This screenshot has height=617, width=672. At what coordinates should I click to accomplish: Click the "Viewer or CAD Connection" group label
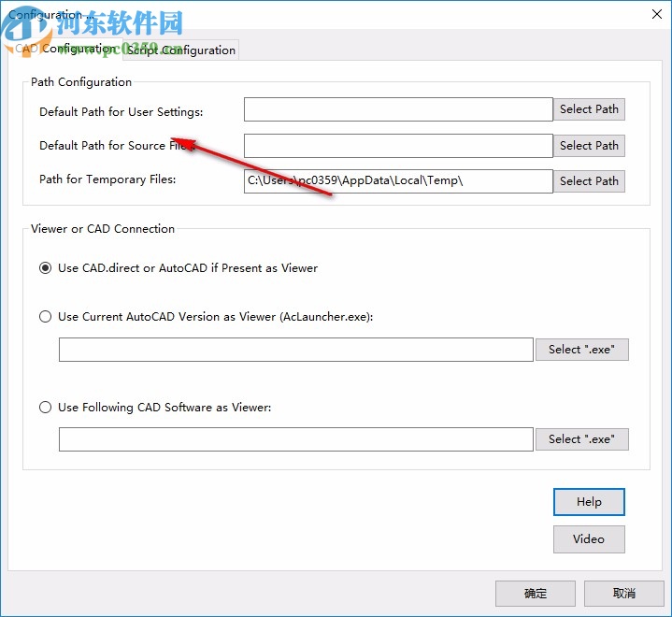point(103,228)
